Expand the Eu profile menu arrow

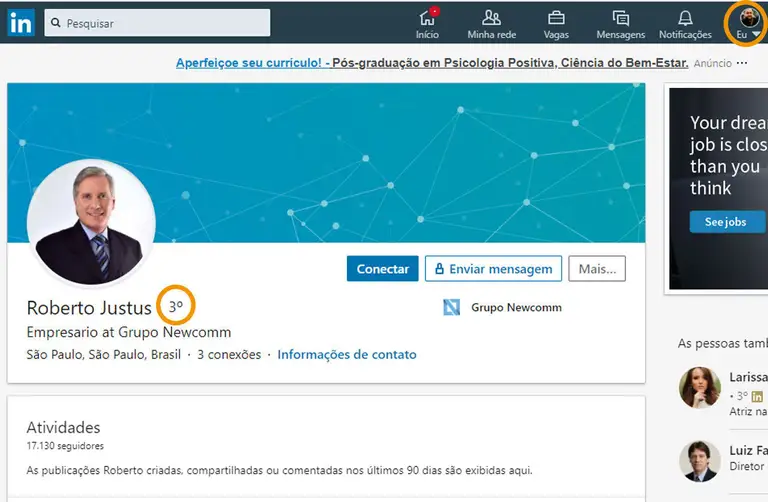tap(757, 34)
